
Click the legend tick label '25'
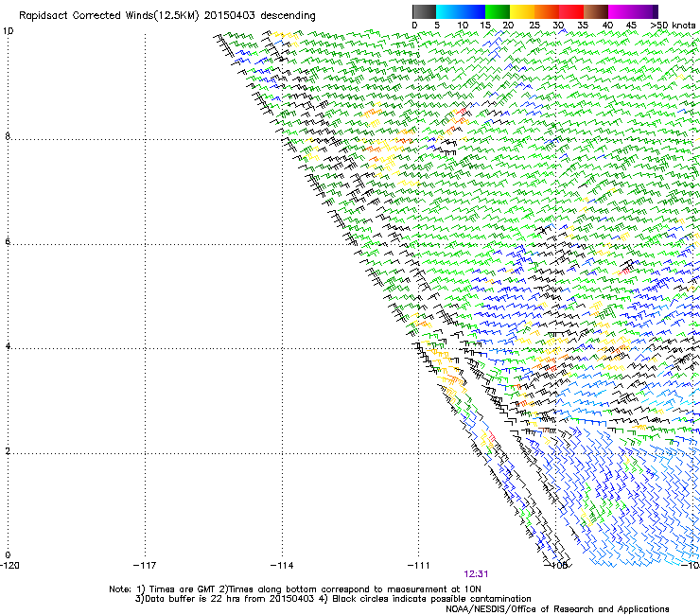point(534,26)
